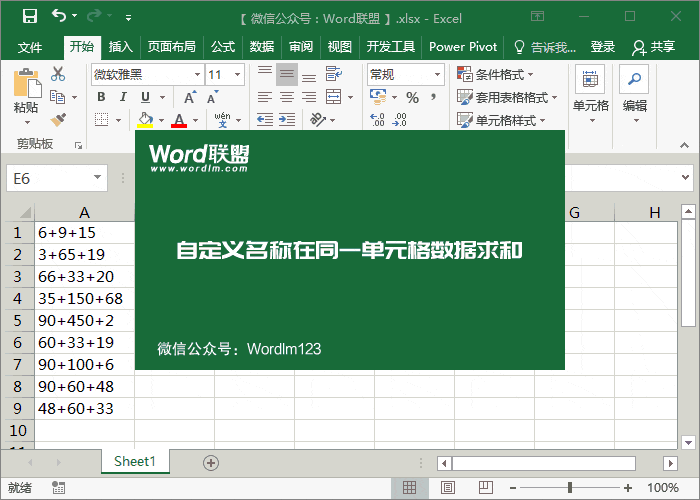Image resolution: width=700 pixels, height=500 pixels.
Task: Open the 插入 ribbon tab
Action: (x=120, y=47)
